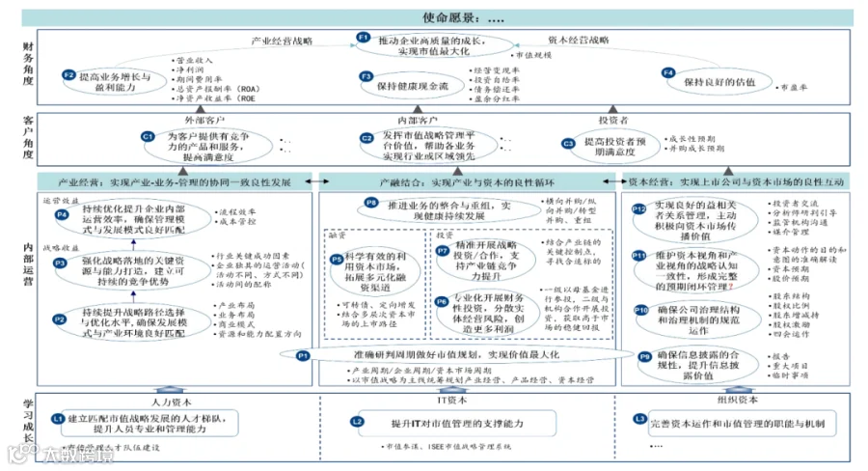Image resolution: width=868 pixels, height=471 pixels.
Task: Click the 股权激励 bullet
Action: [x=789, y=324]
